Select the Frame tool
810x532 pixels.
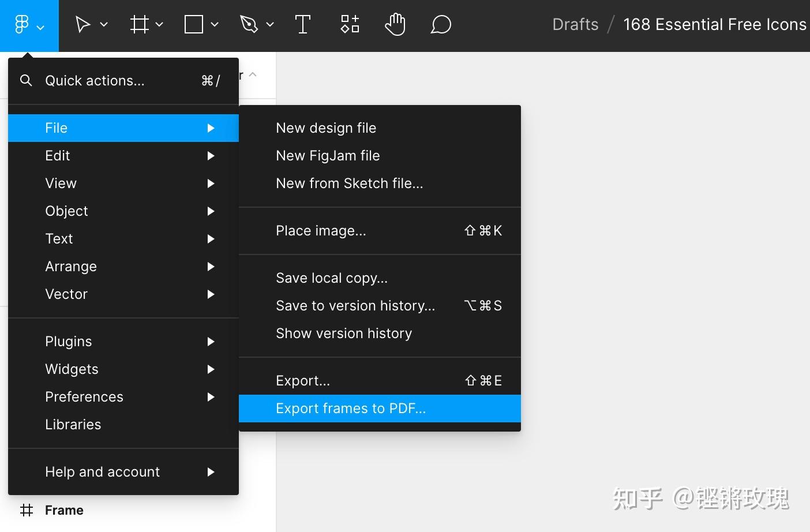(x=138, y=24)
